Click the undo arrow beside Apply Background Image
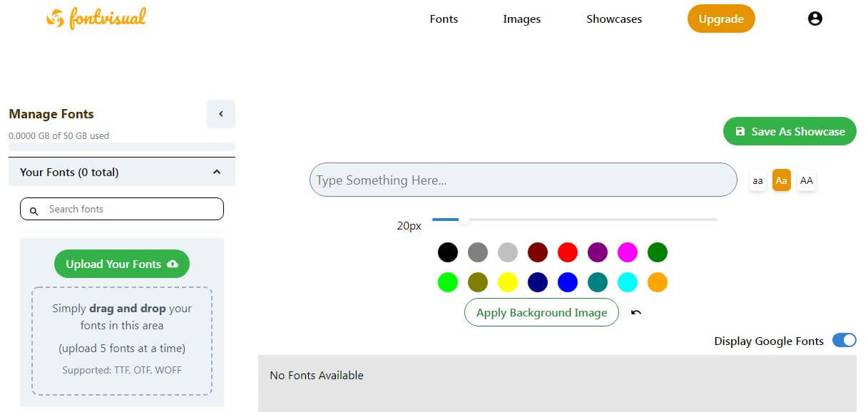Image resolution: width=868 pixels, height=412 pixels. (x=636, y=312)
